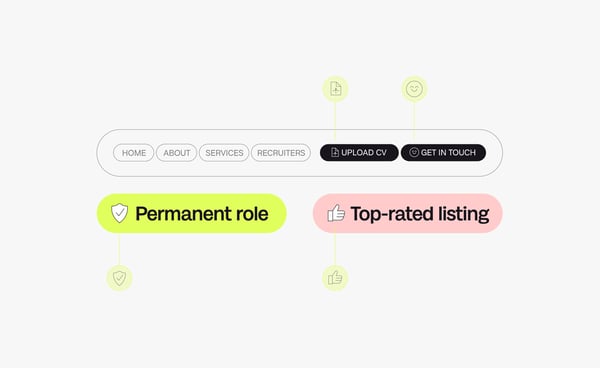Select the Permanent role text on the green badge

(x=202, y=214)
